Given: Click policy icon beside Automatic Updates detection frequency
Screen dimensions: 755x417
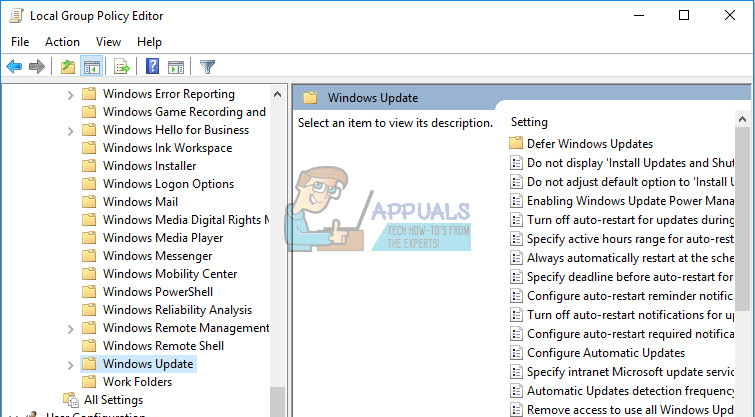Looking at the screenshot, I should [516, 391].
